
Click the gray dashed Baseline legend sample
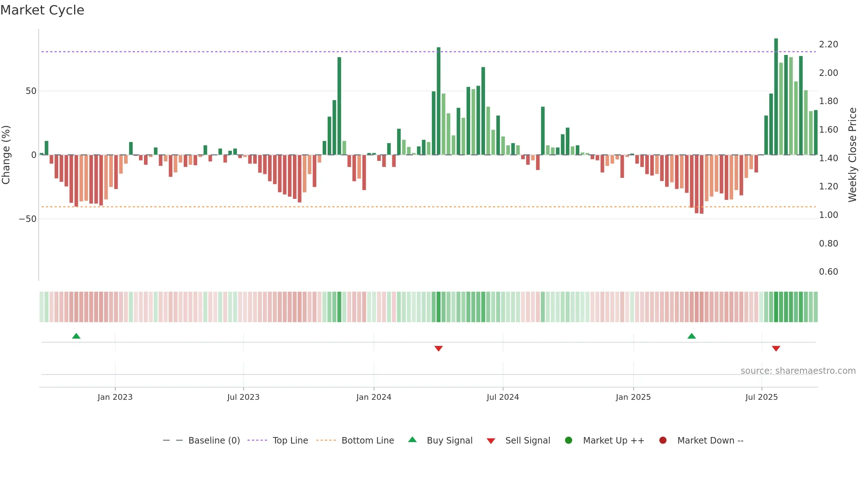coord(173,440)
